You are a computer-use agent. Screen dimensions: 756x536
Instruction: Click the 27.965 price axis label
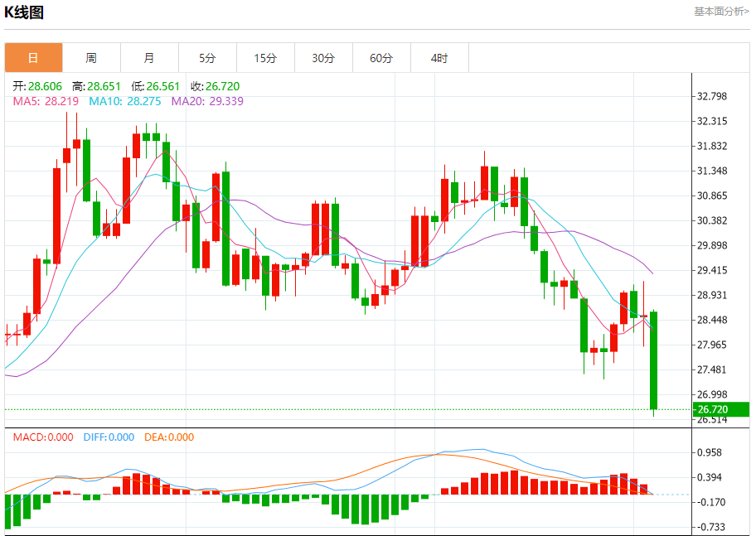coord(712,345)
